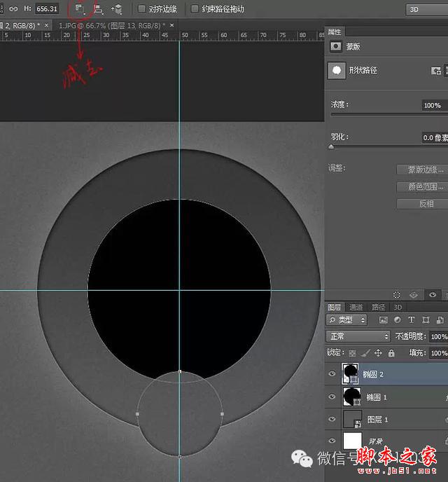
Task: Select the 图层 layers tab
Action: point(335,307)
